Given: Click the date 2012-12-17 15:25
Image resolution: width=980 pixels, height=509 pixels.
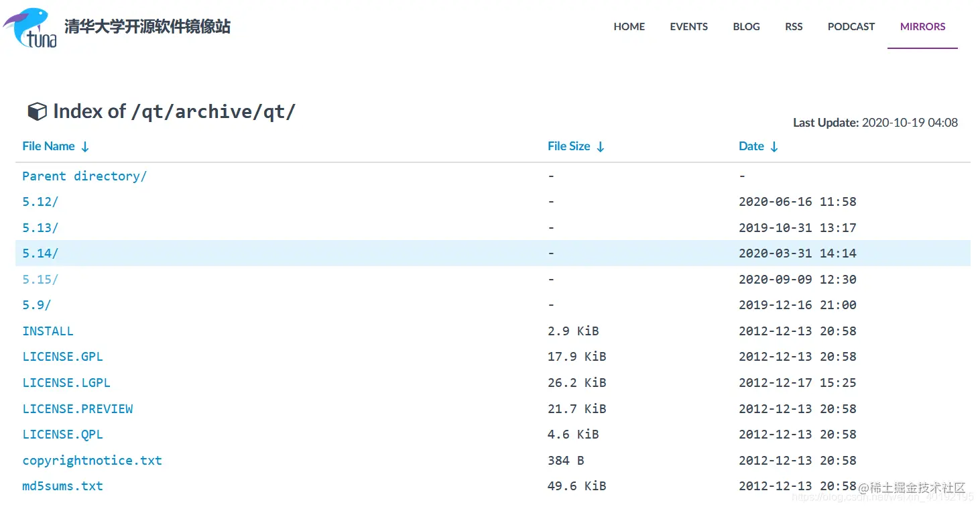Looking at the screenshot, I should (798, 383).
